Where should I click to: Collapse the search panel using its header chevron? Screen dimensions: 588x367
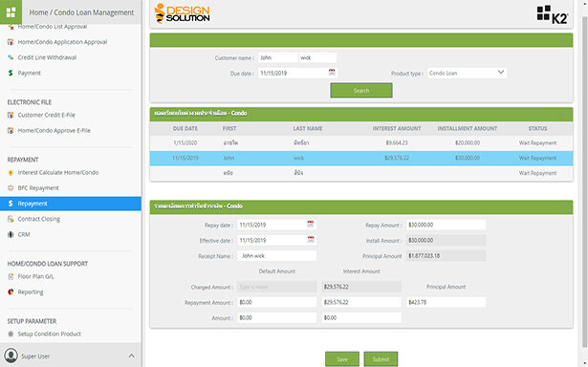pyautogui.click(x=563, y=40)
